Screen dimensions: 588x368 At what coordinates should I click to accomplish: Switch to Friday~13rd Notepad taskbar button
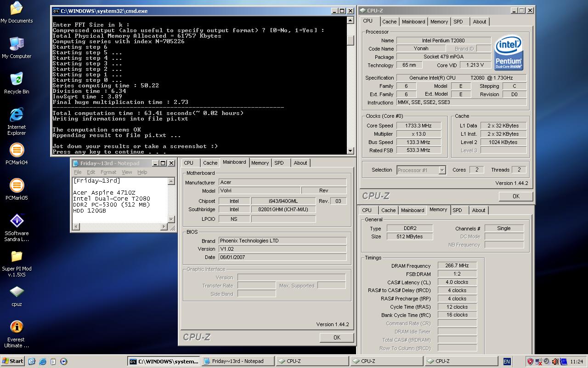click(x=237, y=361)
